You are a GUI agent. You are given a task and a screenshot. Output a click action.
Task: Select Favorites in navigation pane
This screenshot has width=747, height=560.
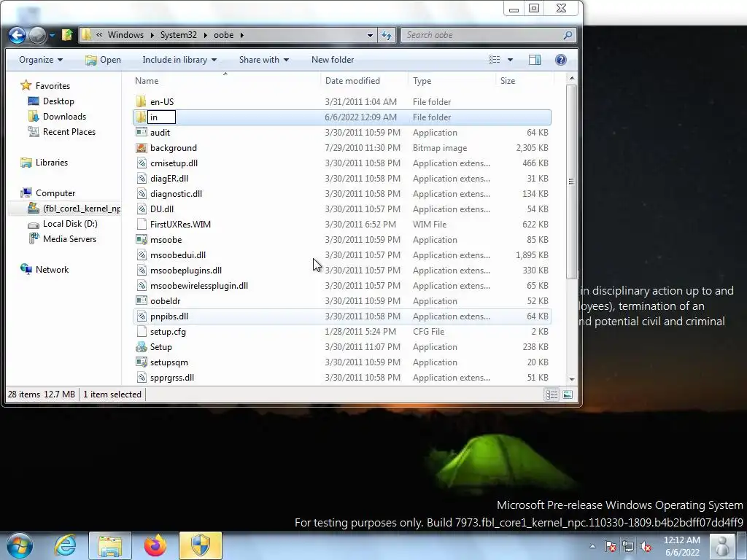click(53, 86)
